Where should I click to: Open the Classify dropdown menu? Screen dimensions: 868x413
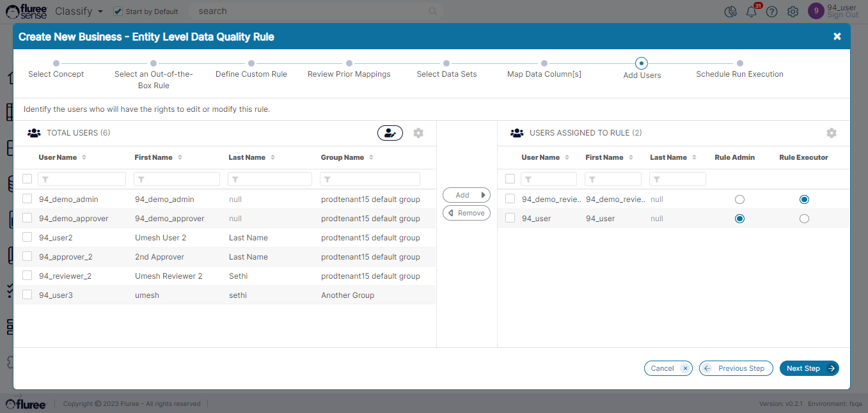click(79, 12)
